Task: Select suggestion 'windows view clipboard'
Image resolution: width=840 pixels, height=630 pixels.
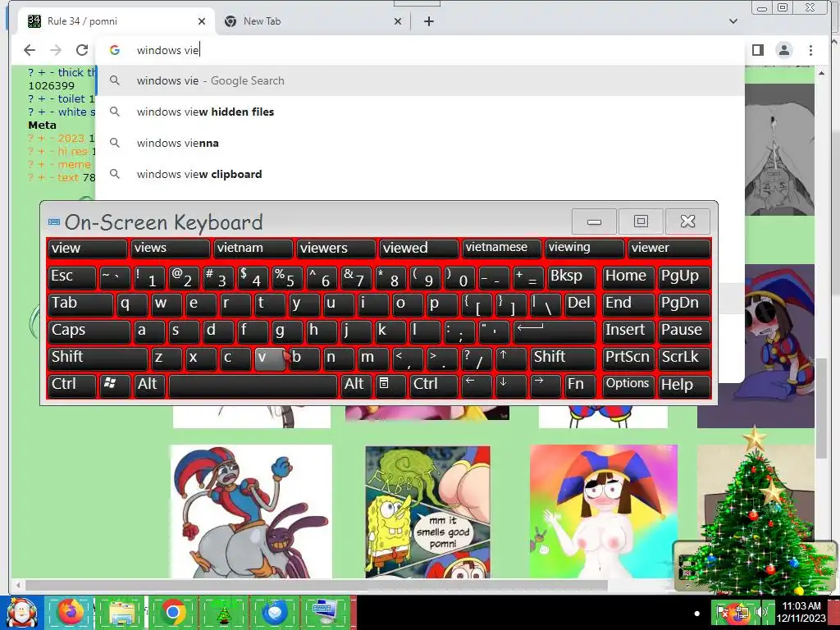Action: pos(420,174)
